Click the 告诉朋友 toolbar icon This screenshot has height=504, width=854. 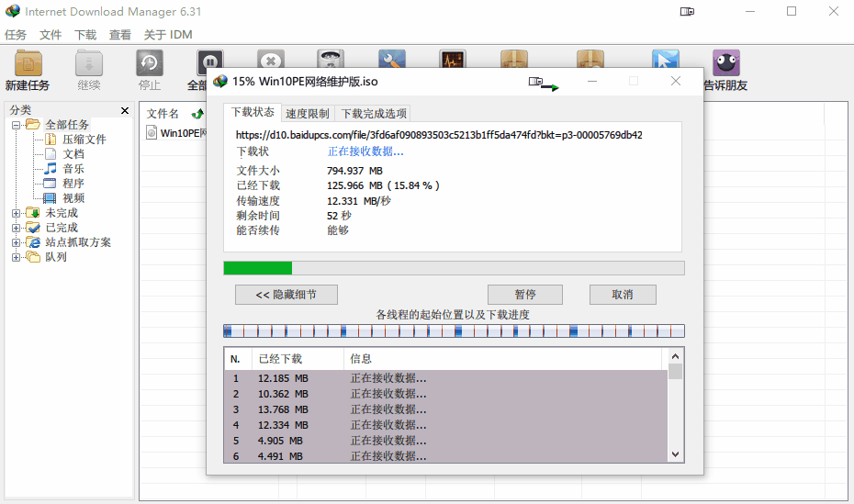[x=726, y=63]
